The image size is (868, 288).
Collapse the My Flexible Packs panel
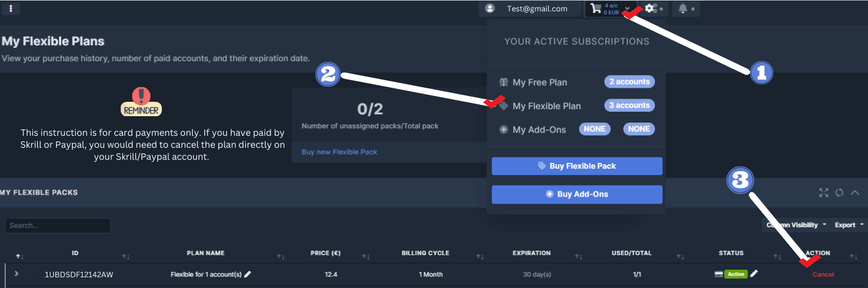[x=855, y=193]
